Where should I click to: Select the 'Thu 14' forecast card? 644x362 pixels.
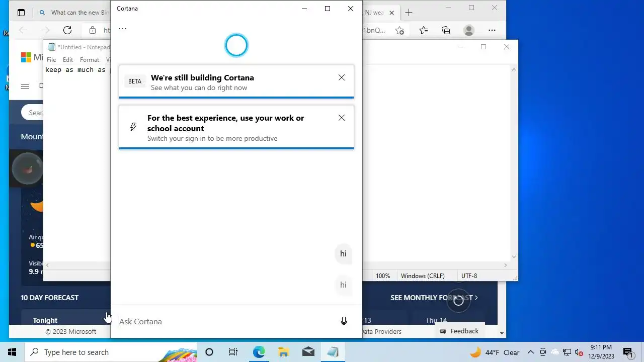point(448,318)
